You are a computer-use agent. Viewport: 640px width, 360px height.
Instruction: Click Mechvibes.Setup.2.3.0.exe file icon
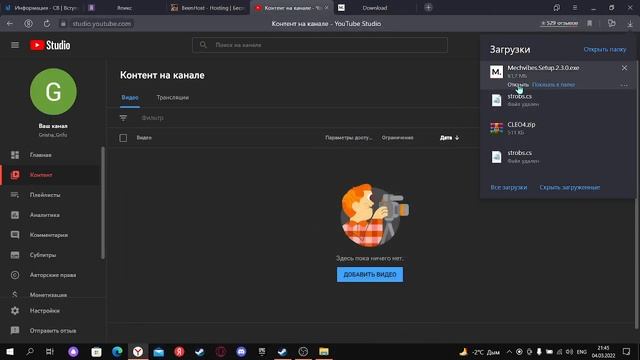(x=496, y=72)
